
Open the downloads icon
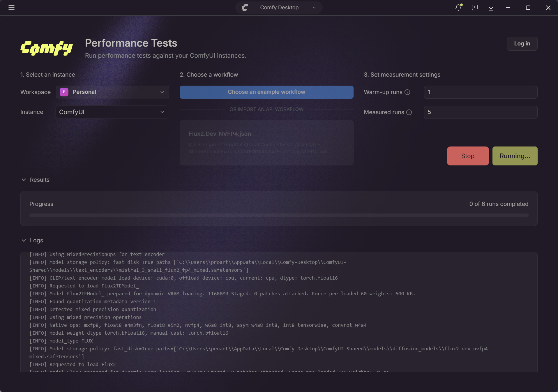491,8
